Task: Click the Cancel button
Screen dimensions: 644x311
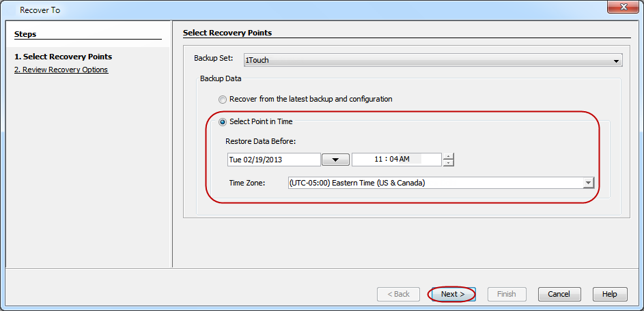Action: pos(559,294)
